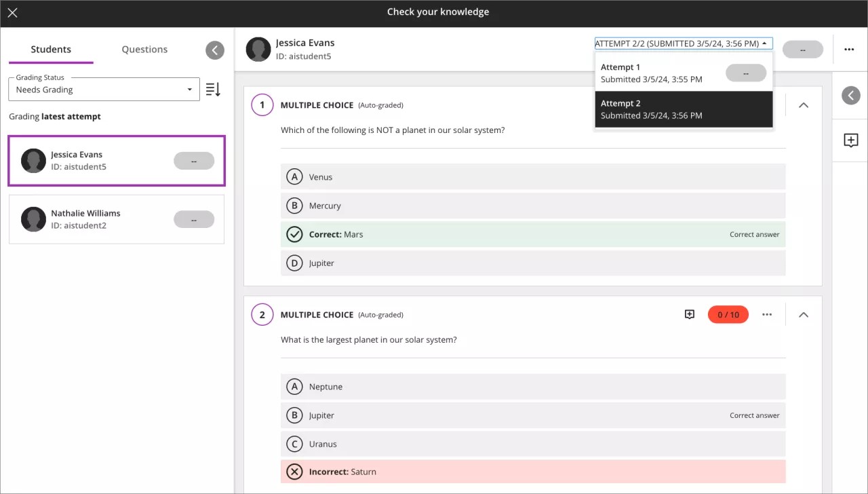Close the Check your knowledge grading view
Viewport: 868px width, 494px height.
click(12, 12)
